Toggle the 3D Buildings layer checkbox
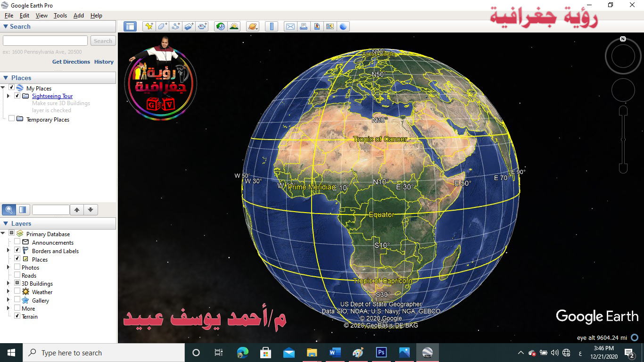Viewport: 644px width, 362px height. (17, 283)
